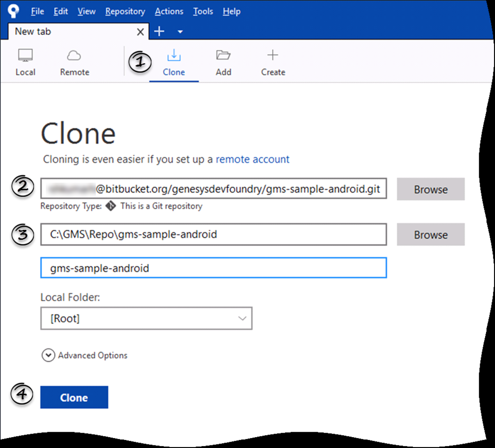Open the Tools menu
This screenshot has width=495, height=448.
[203, 11]
